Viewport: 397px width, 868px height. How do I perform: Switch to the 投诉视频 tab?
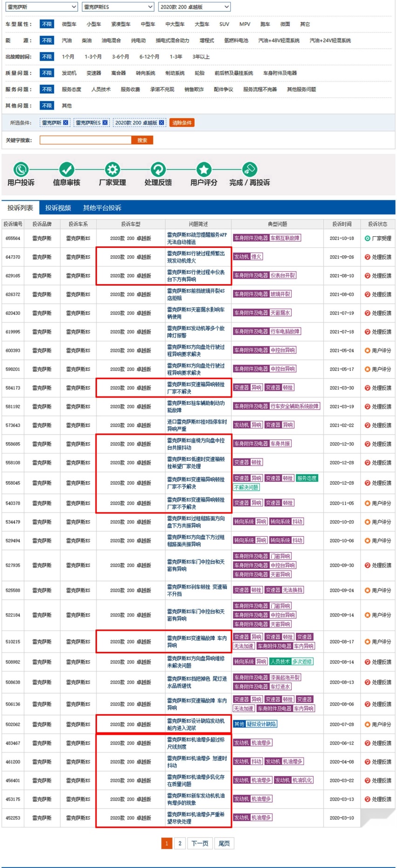tap(58, 208)
